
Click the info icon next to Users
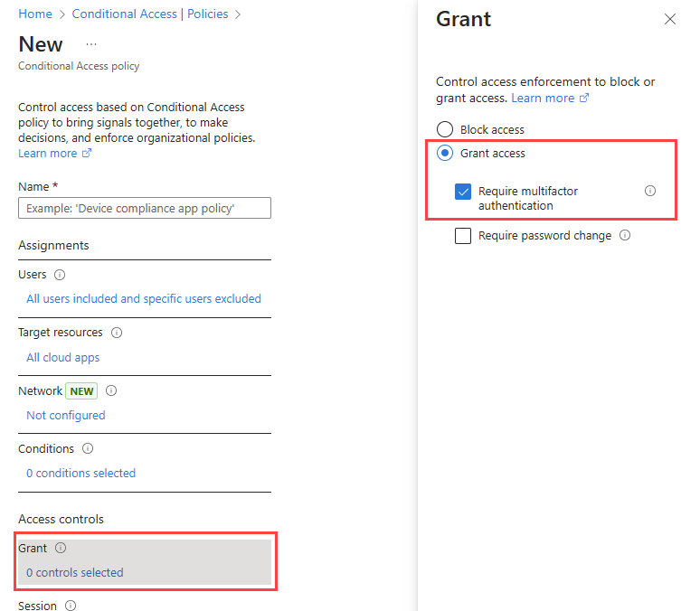click(60, 275)
